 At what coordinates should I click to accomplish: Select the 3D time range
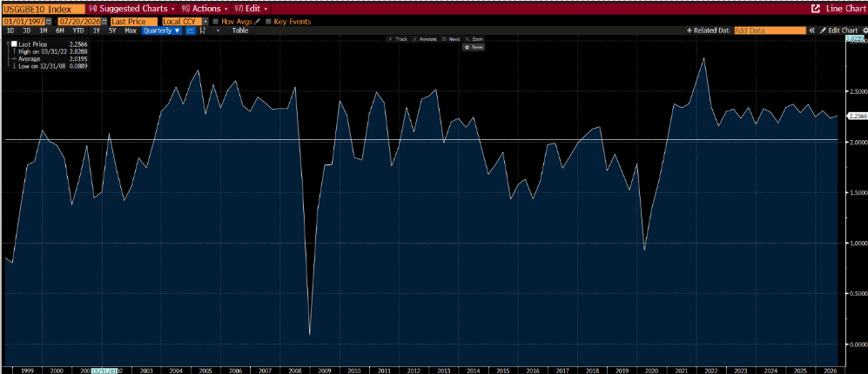(x=27, y=30)
